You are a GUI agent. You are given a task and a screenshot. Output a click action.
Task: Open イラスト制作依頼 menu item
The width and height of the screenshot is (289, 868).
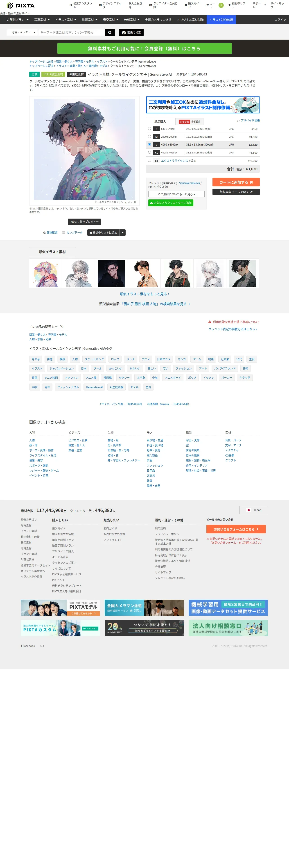pos(221,20)
